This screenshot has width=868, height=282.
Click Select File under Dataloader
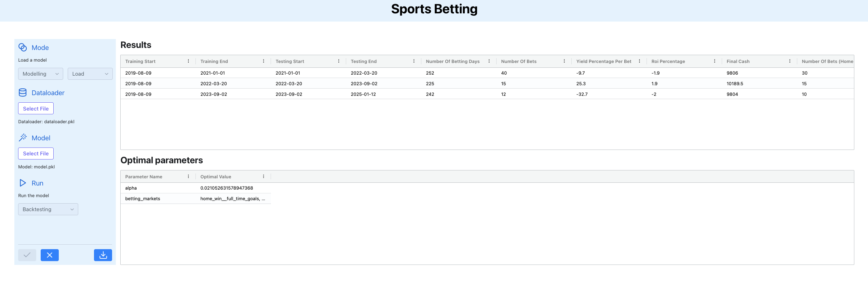tap(36, 108)
